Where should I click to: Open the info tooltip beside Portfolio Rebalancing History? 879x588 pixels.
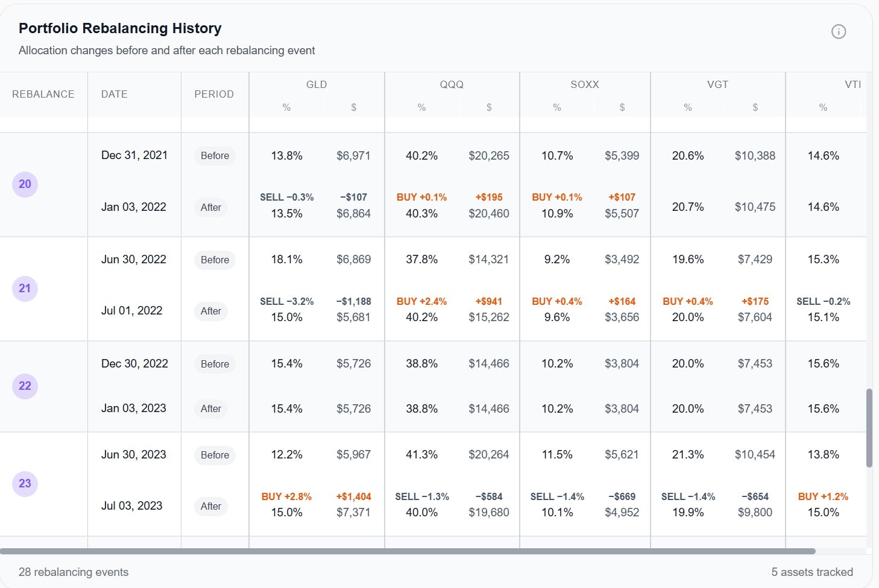pos(839,31)
